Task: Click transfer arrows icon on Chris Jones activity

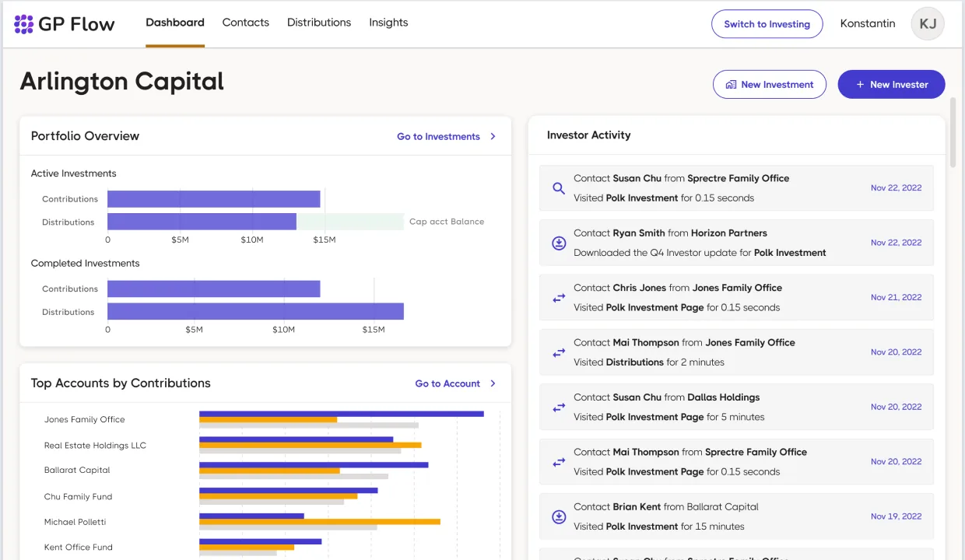Action: [x=559, y=298]
